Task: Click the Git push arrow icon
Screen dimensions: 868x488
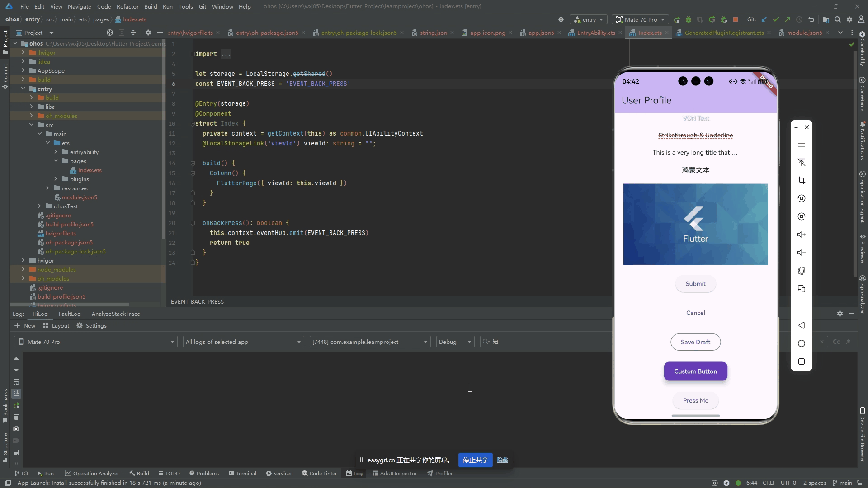Action: pyautogui.click(x=788, y=19)
